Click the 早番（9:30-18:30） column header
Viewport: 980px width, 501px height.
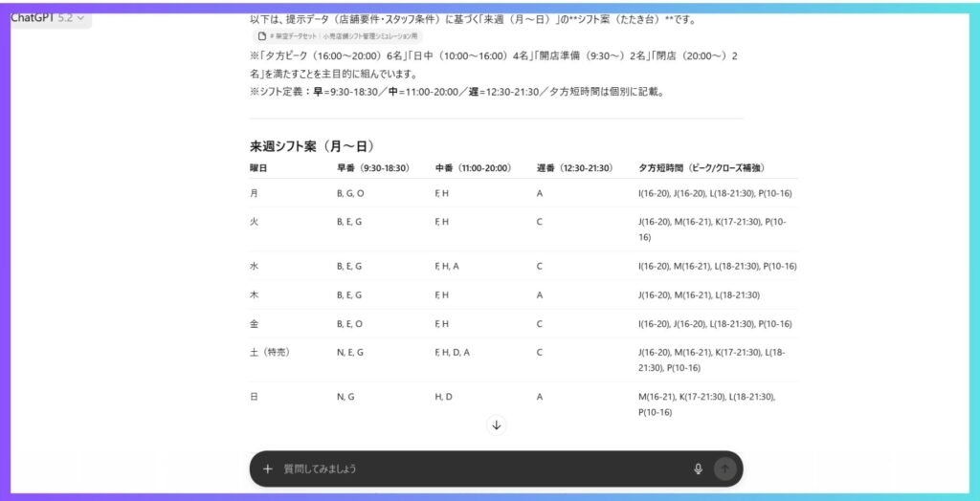pyautogui.click(x=373, y=167)
